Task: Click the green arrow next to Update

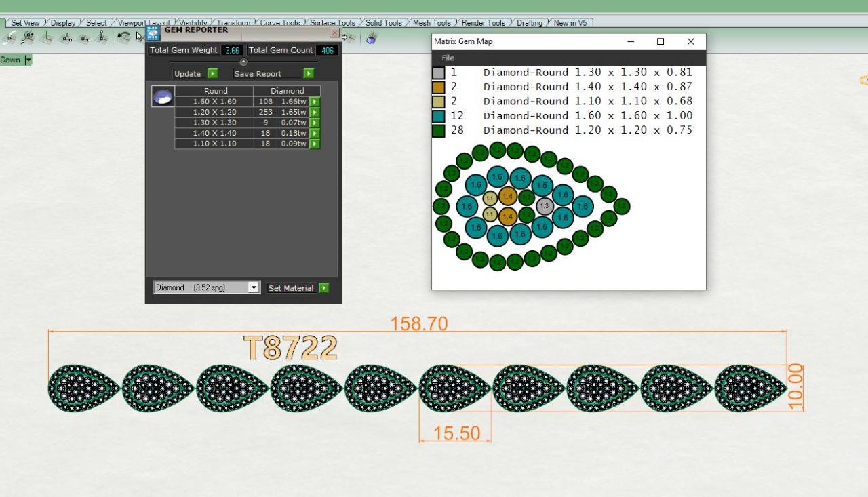Action: coord(212,73)
